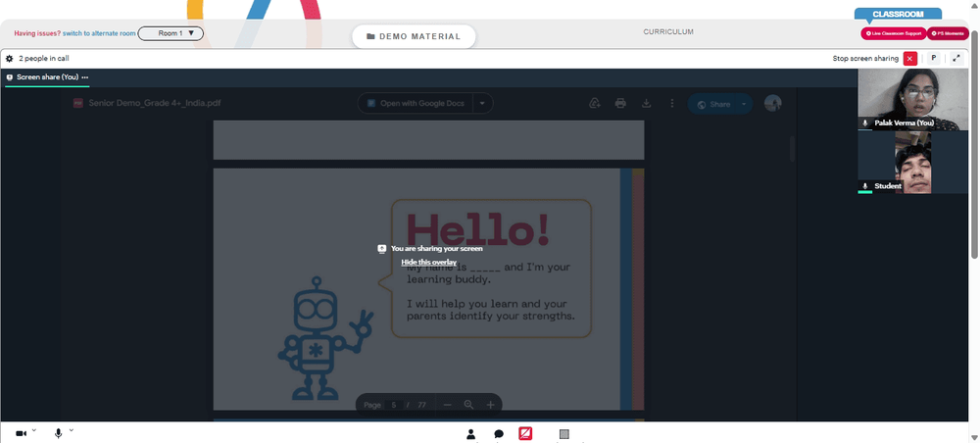
Task: Expand the microphone options chevron
Action: pyautogui.click(x=72, y=430)
